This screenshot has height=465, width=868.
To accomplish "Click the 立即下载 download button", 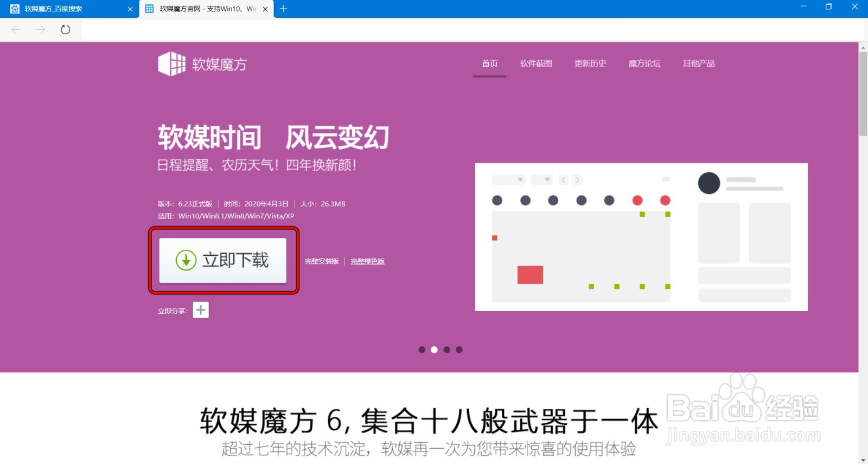I will (222, 260).
